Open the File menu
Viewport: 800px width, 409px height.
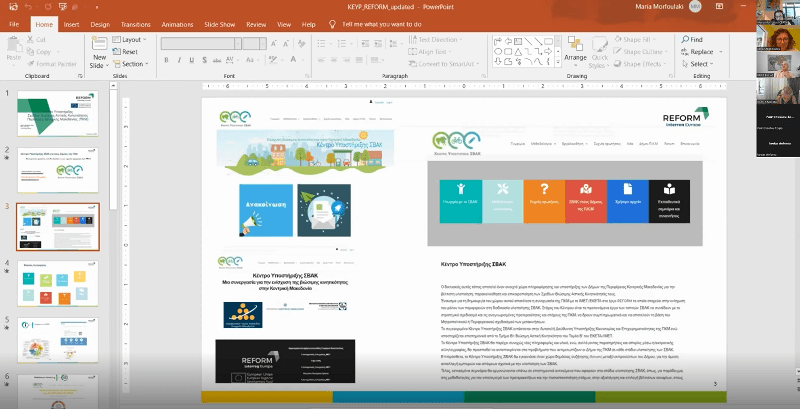[x=13, y=22]
